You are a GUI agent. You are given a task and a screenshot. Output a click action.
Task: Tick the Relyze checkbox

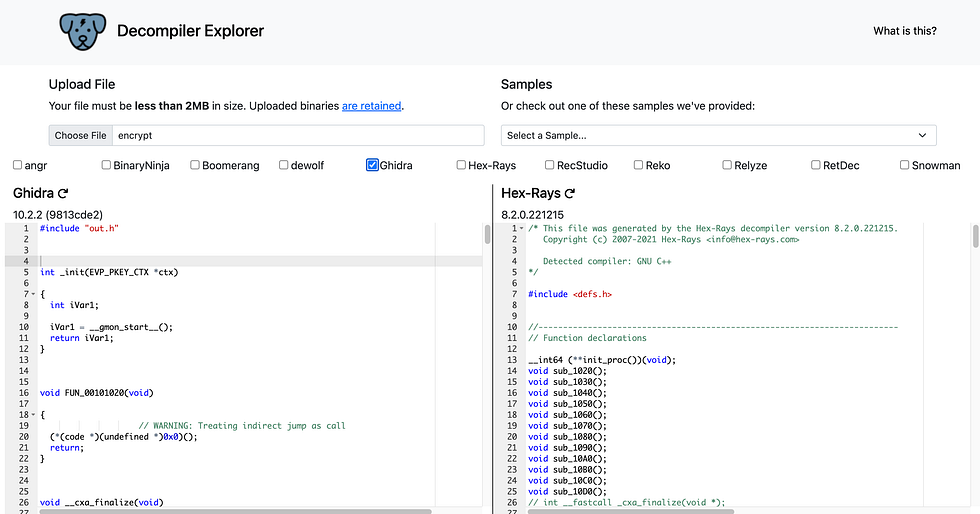point(727,165)
